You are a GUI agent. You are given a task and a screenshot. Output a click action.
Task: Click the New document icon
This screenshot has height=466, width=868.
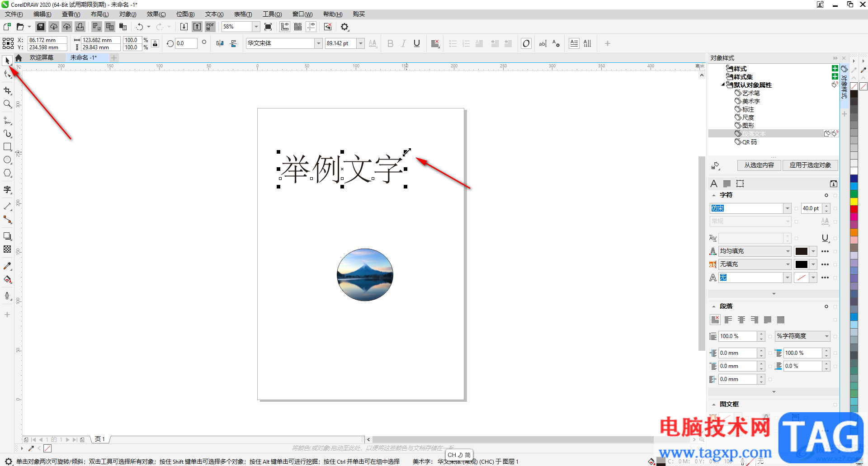click(7, 27)
